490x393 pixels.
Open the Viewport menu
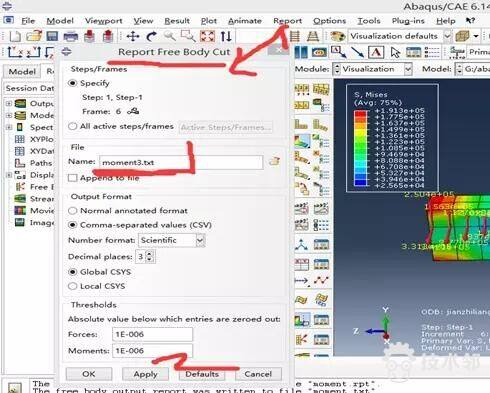tap(104, 21)
